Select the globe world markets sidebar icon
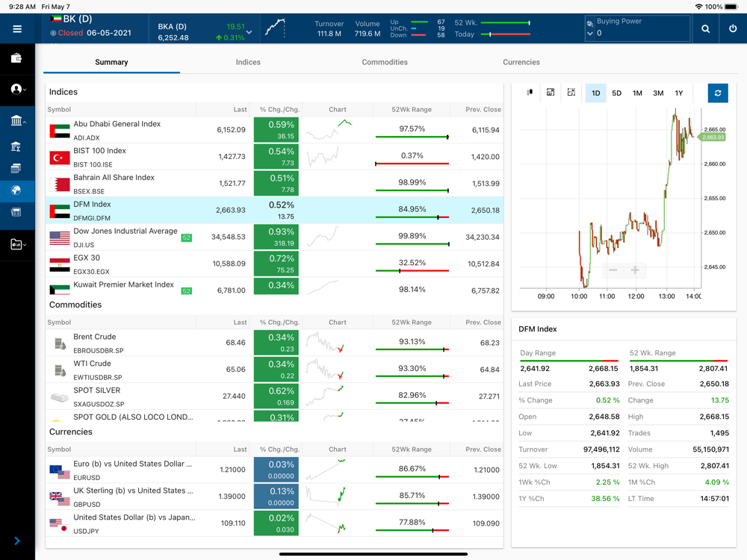This screenshot has height=560, width=747. 16,190
